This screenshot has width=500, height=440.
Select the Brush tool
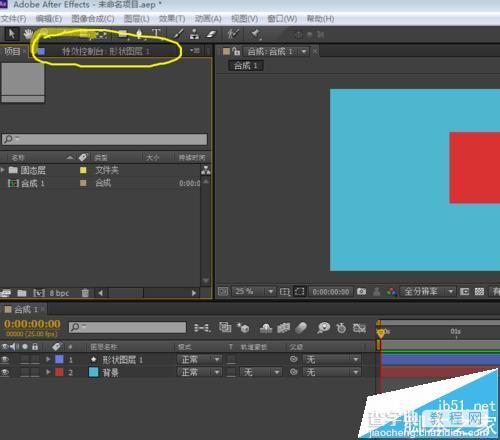click(x=178, y=34)
